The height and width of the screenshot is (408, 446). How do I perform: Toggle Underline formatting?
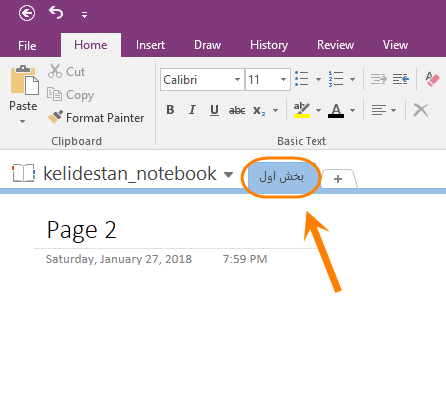214,110
